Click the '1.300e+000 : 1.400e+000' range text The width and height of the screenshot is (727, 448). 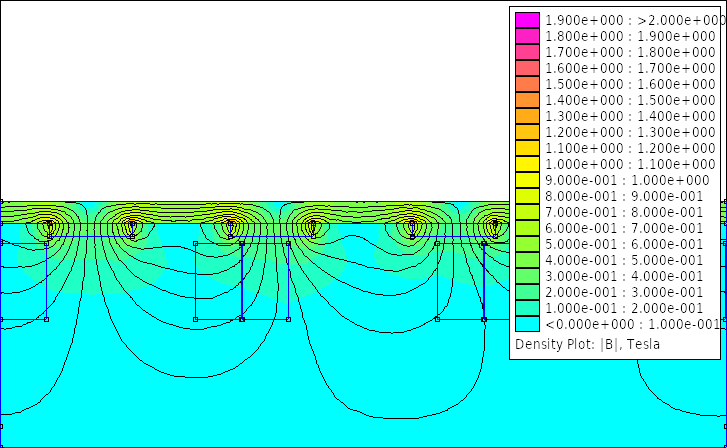(x=630, y=116)
